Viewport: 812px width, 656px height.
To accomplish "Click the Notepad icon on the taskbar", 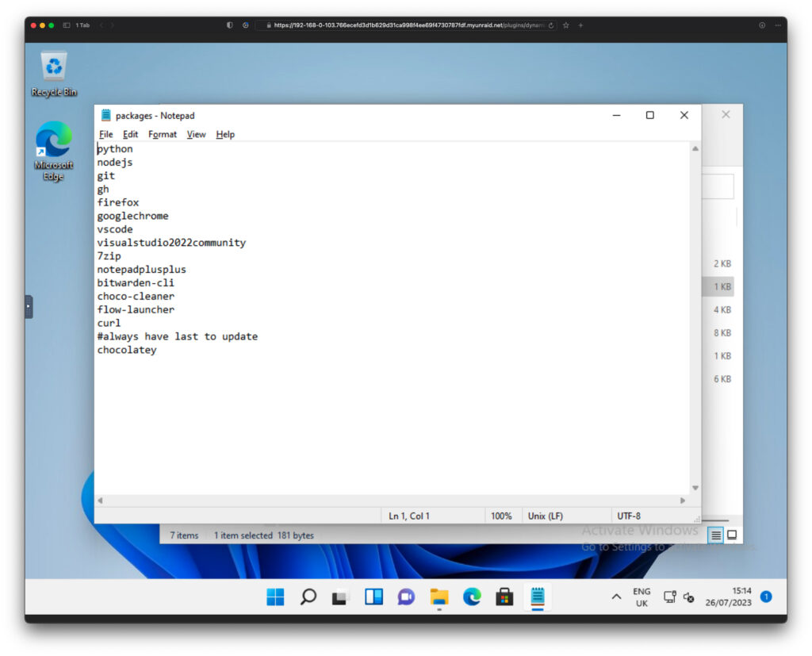I will click(x=538, y=597).
